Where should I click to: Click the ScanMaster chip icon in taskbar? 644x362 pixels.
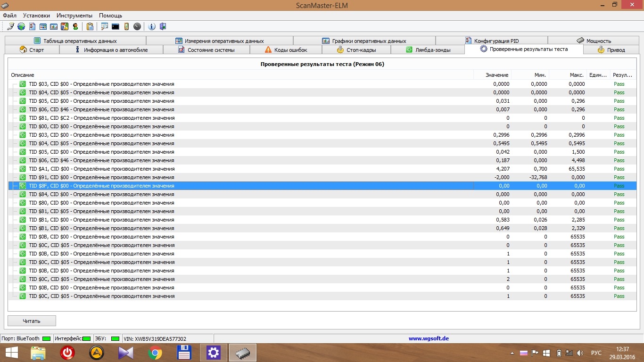(243, 353)
